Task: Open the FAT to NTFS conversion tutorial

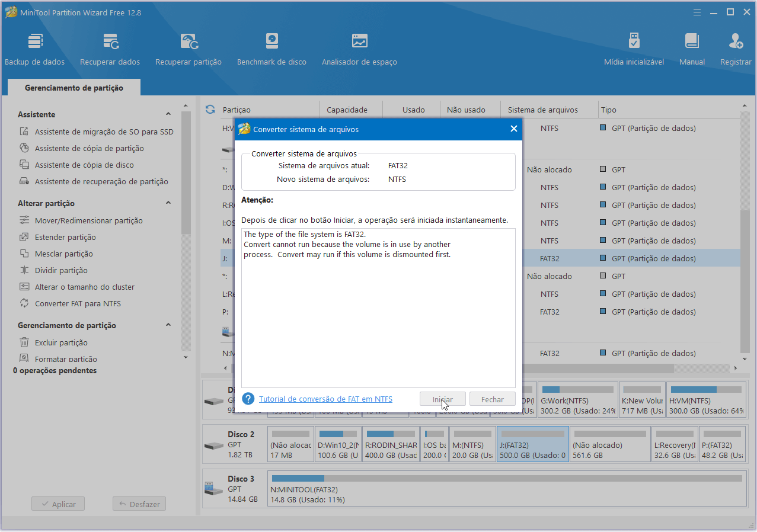Action: (325, 399)
